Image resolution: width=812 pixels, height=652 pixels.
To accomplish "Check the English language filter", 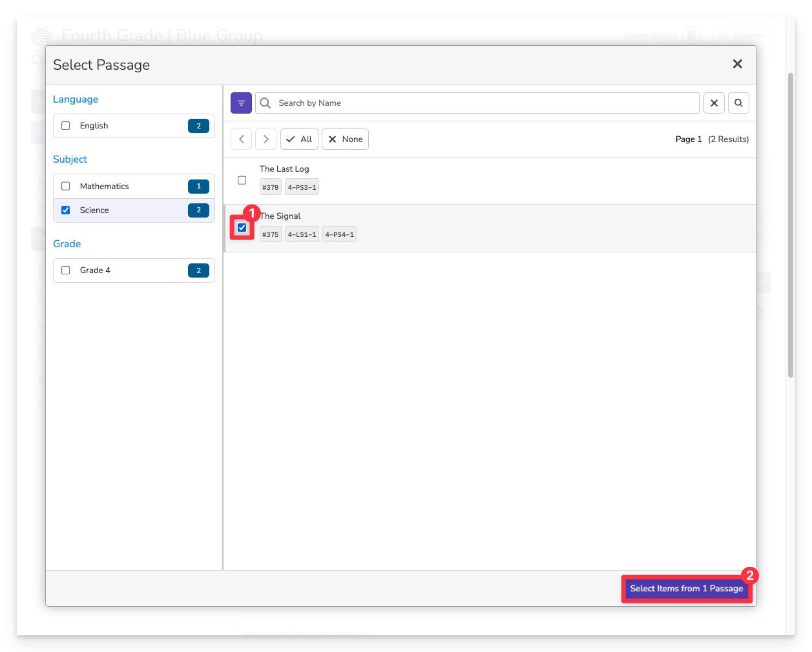I will 66,126.
